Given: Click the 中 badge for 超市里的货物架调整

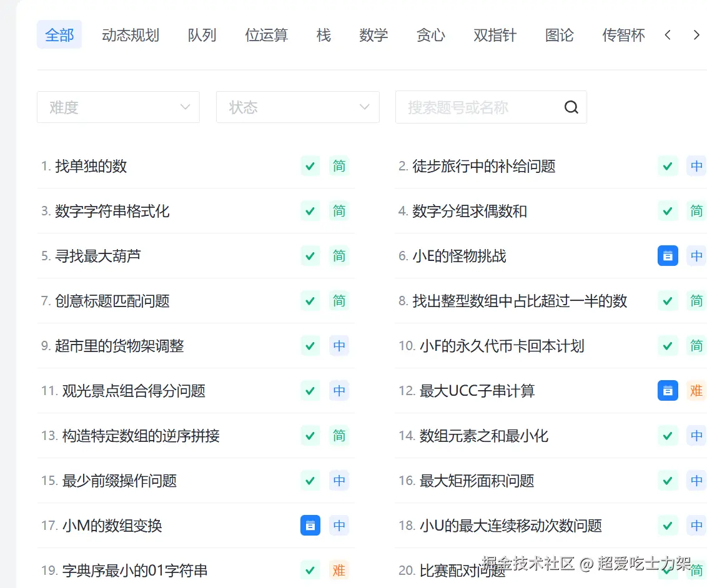Looking at the screenshot, I should 339,346.
